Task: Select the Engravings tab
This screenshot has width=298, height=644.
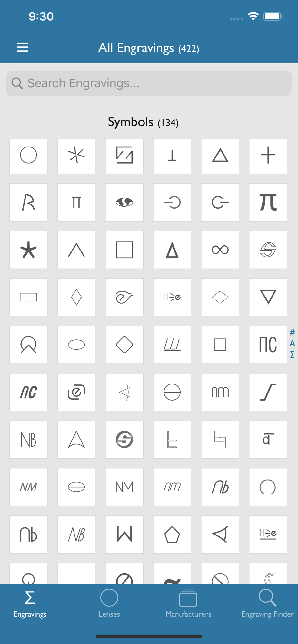Action: [x=30, y=603]
